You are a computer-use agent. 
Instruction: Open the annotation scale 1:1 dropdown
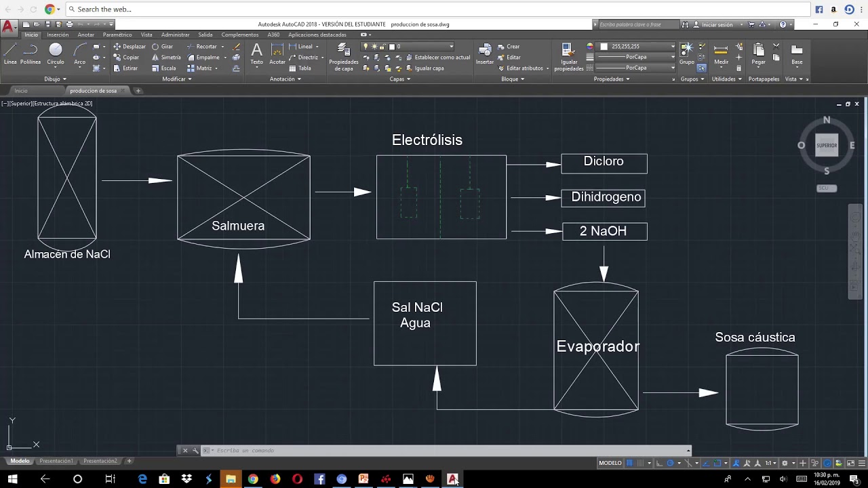772,463
